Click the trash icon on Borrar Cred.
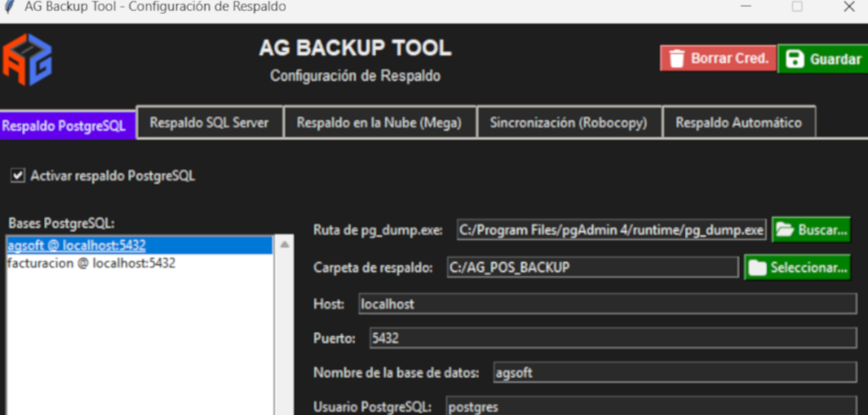 click(676, 59)
